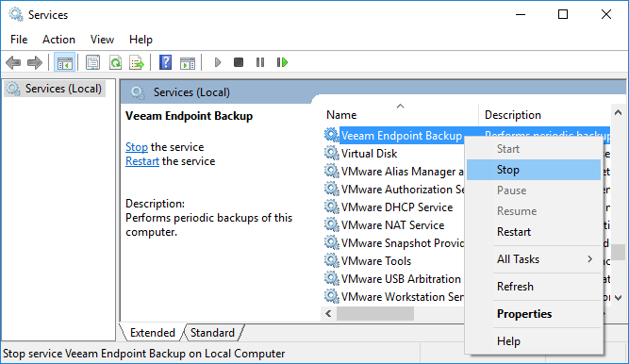Screen dimensions: 629x364
Task: Choose Stop in the context menu
Action: tap(534, 170)
